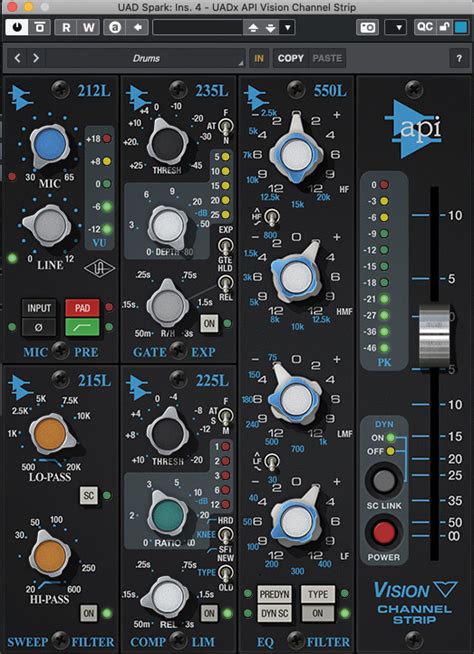This screenshot has width=474, height=654.
Task: Click the DYN SC button
Action: click(275, 613)
